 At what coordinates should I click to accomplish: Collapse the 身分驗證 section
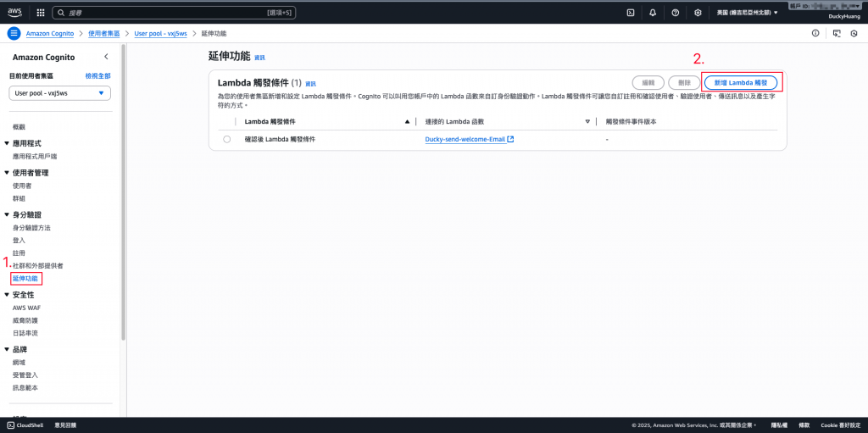(7, 215)
